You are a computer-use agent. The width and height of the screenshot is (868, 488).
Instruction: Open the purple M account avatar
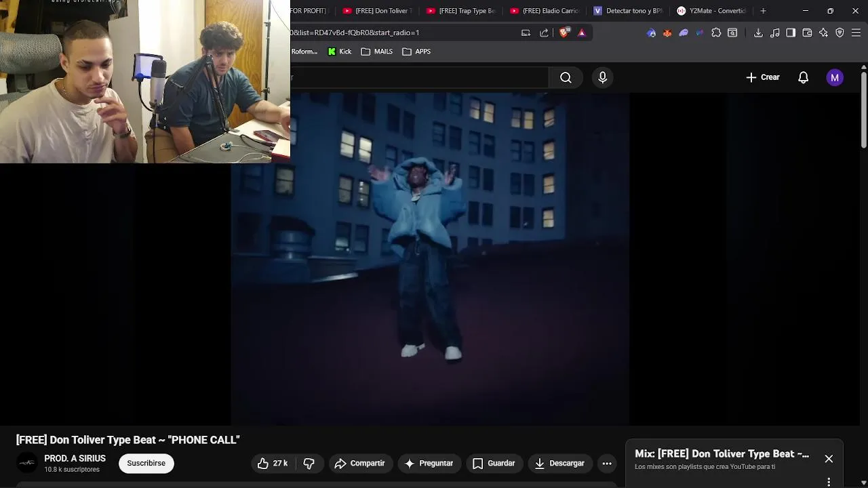tap(835, 77)
